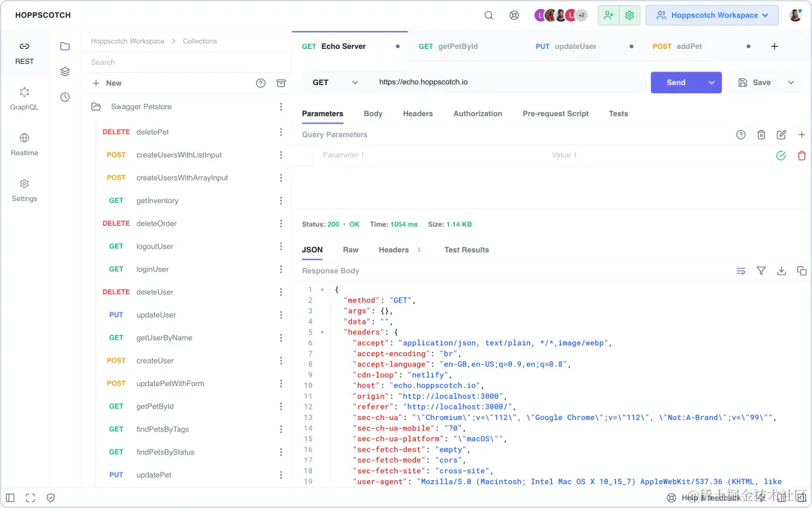Click the HOPPSCOTCH logo text

point(43,15)
